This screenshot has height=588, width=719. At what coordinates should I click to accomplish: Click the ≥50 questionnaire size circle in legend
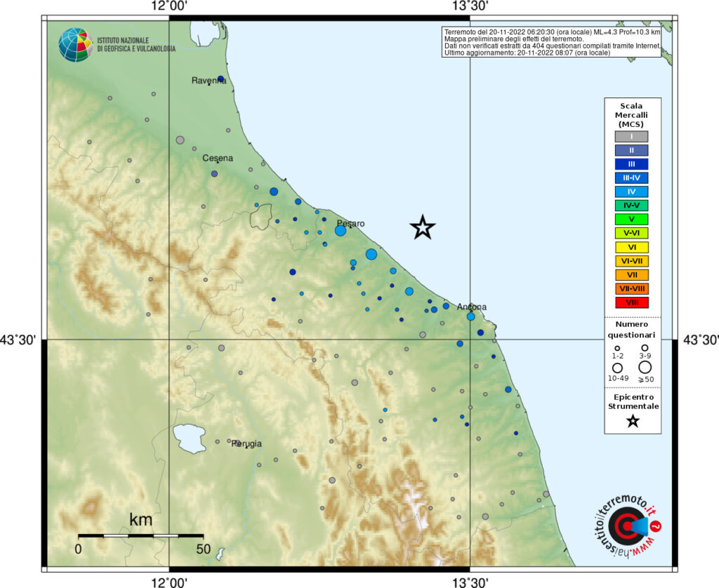pos(645,367)
